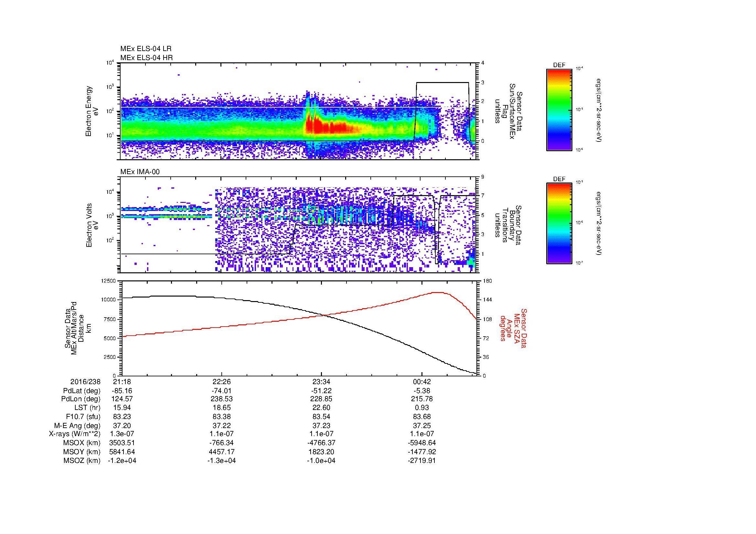Screen dimensions: 756x534
Task: Click the '21:18' time tick label
Action: (122, 382)
